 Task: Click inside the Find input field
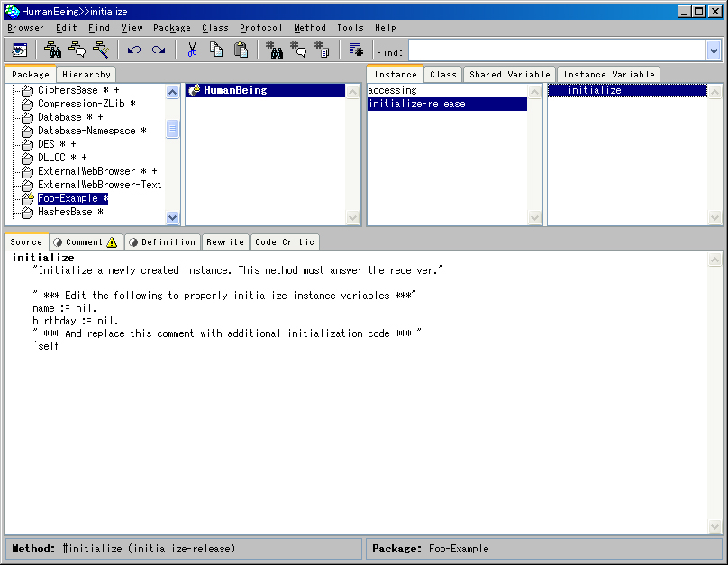pos(557,50)
